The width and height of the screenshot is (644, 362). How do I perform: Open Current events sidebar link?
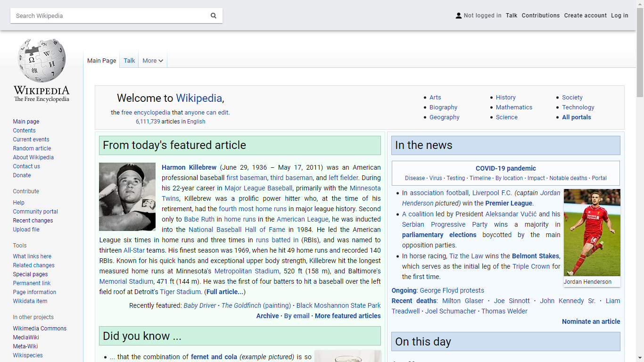31,140
